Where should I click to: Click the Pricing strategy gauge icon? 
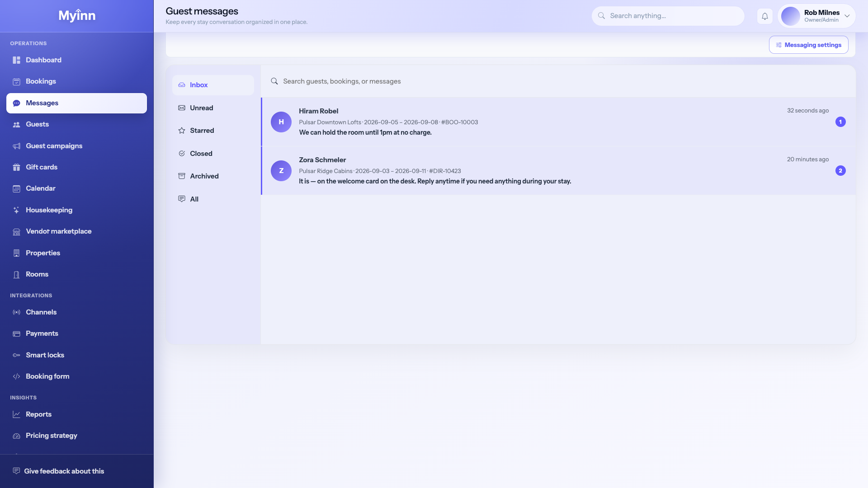coord(17,436)
